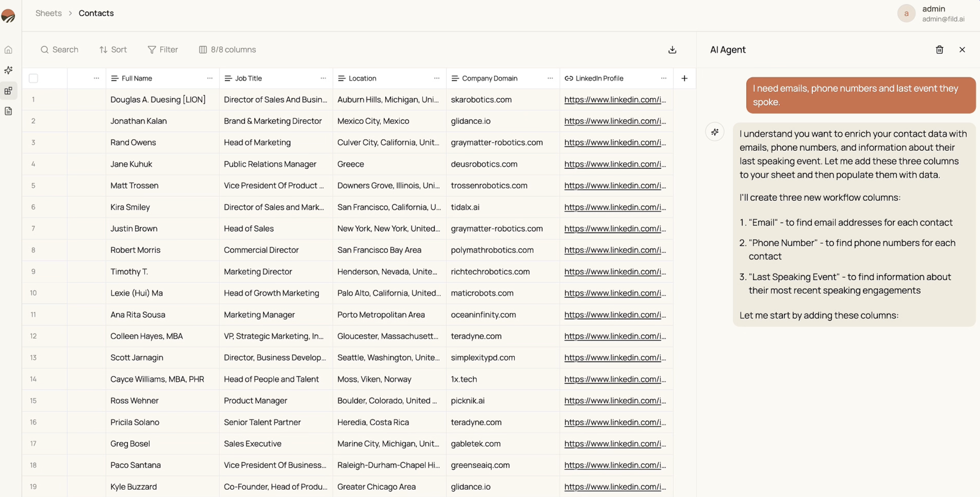Click admin@fild.ai account email
This screenshot has height=497, width=980.
943,19
